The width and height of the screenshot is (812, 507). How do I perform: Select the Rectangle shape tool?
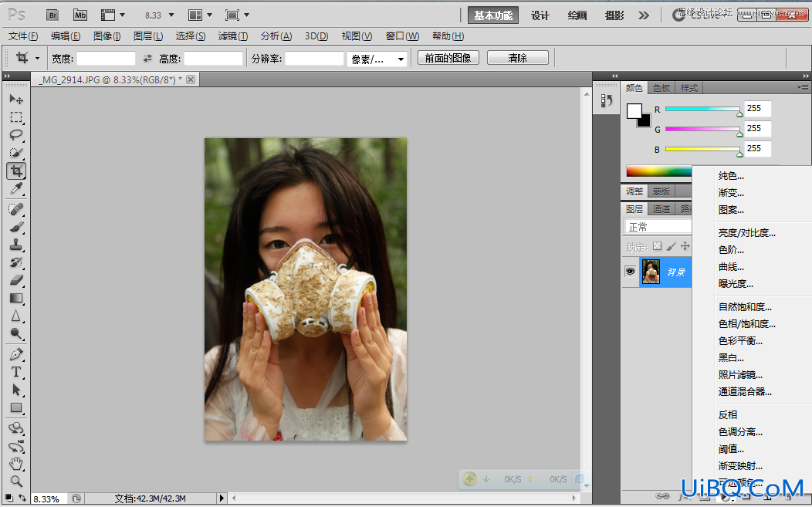pos(16,407)
